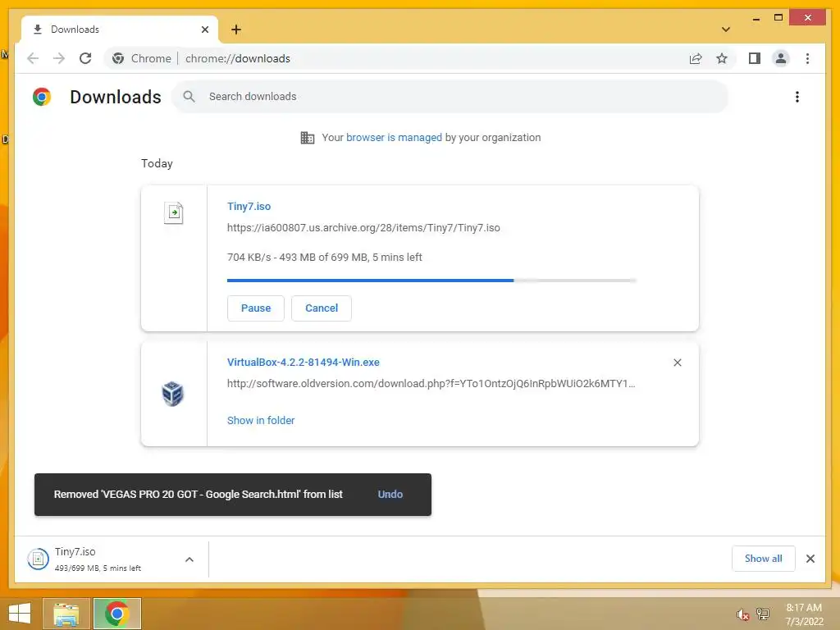Screen dimensions: 840x630
Task: Open the profile avatar menu
Action: click(x=781, y=58)
